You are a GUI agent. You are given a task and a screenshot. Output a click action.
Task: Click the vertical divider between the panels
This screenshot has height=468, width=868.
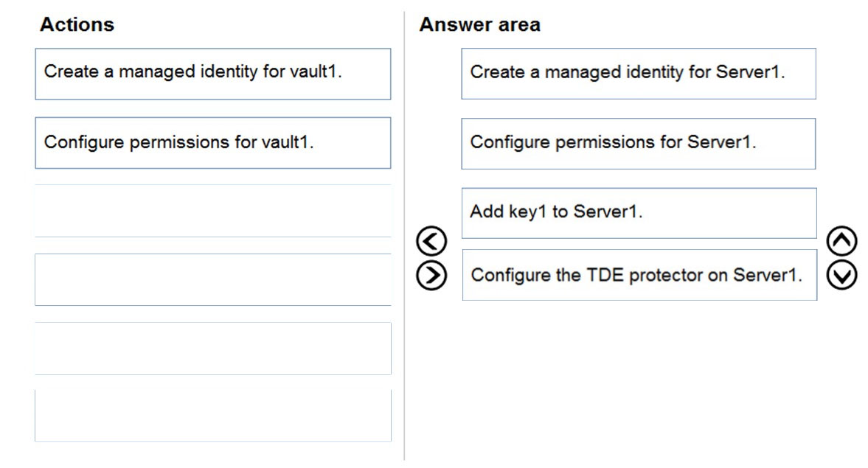[405, 235]
